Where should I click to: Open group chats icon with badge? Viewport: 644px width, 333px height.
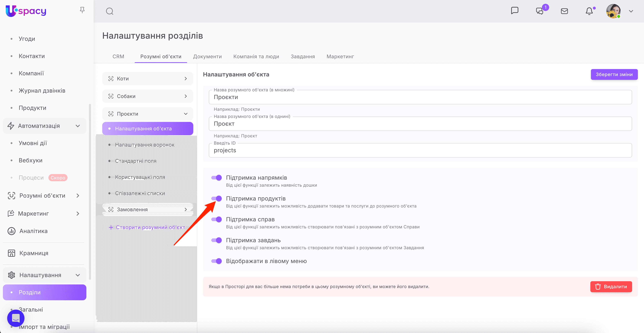[539, 11]
